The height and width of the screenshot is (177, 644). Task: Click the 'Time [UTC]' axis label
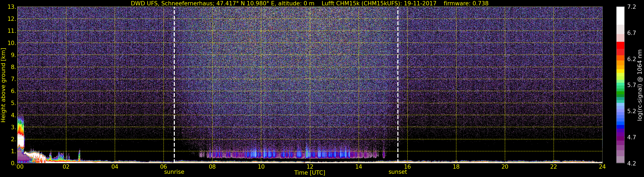[310, 172]
